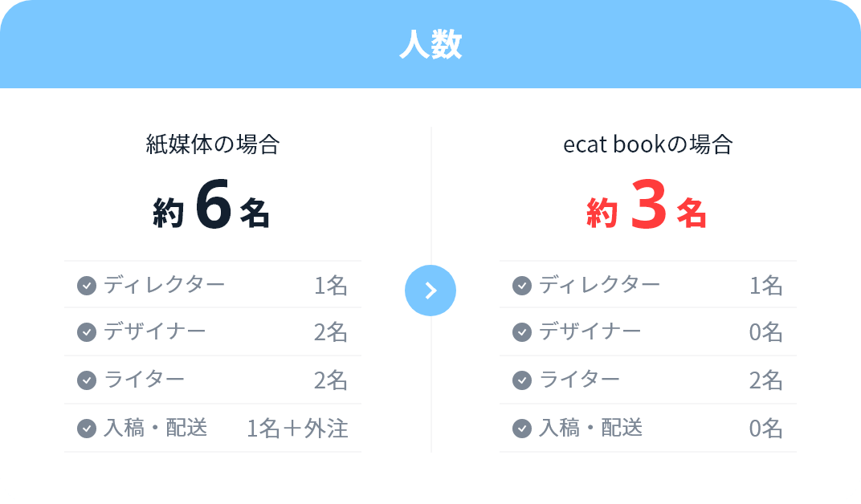Click check icon beside right デザイナー
Viewport: 861px width, 504px height.
point(522,332)
